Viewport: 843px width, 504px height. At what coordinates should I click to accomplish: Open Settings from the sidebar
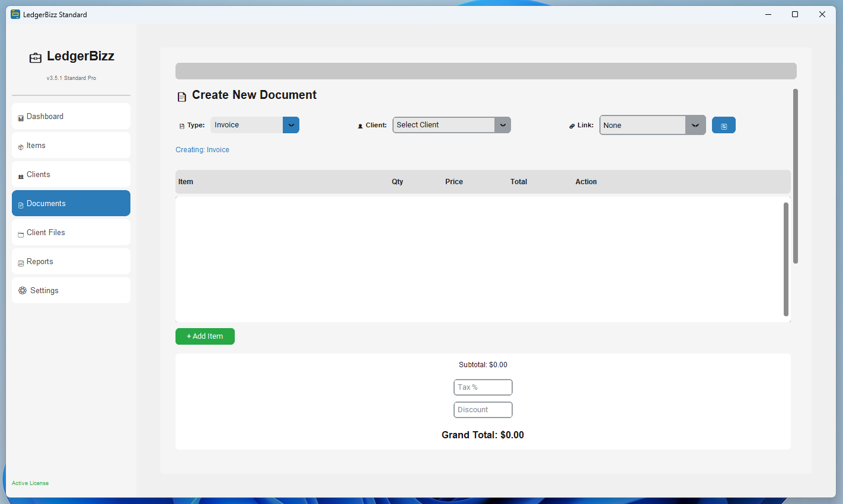click(x=71, y=290)
